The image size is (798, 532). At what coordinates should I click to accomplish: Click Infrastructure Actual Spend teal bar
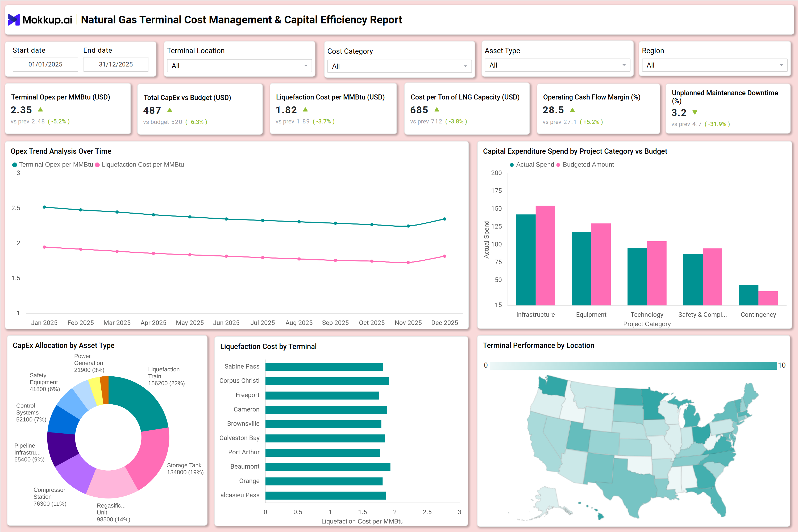[526, 260]
